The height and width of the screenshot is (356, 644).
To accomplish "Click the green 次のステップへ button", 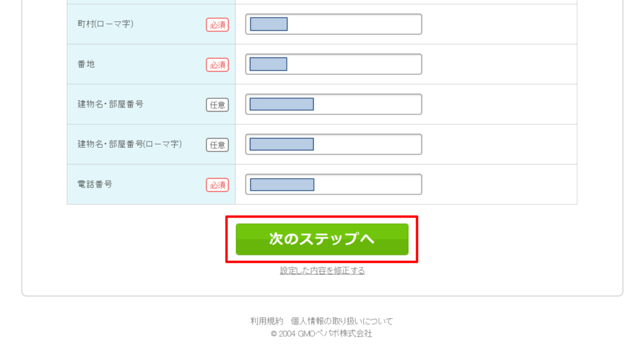I will pos(322,239).
